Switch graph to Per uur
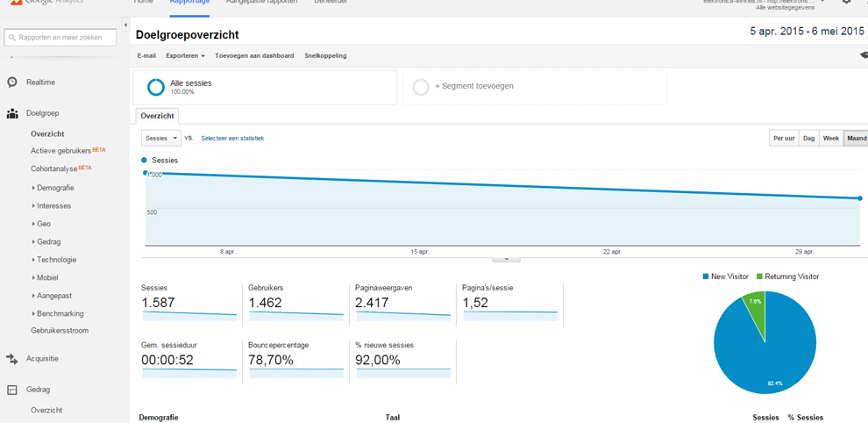Image resolution: width=868 pixels, height=423 pixels. pyautogui.click(x=784, y=139)
